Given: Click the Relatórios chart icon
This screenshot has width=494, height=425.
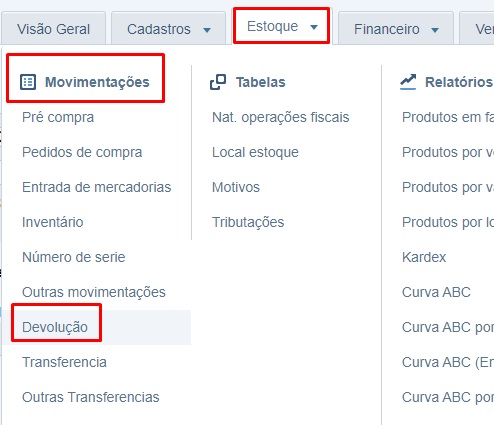Looking at the screenshot, I should click(408, 82).
